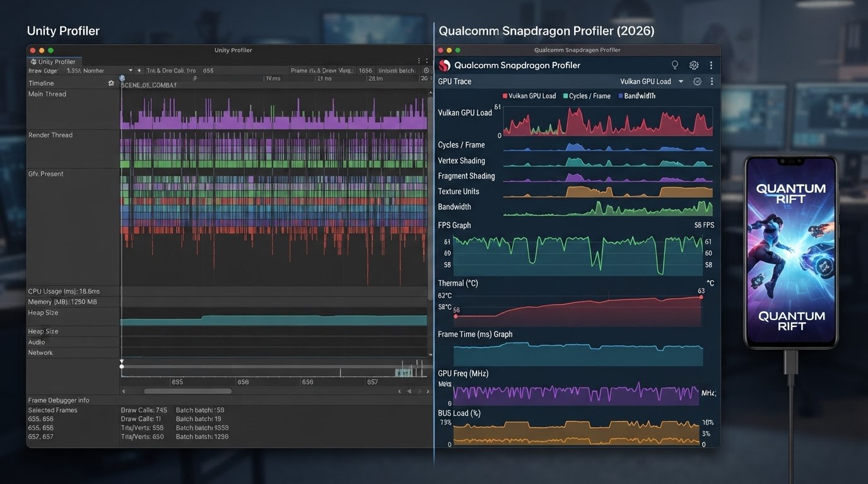Click the GPU Trace panel gear icon
This screenshot has width=868, height=484.
(x=698, y=81)
